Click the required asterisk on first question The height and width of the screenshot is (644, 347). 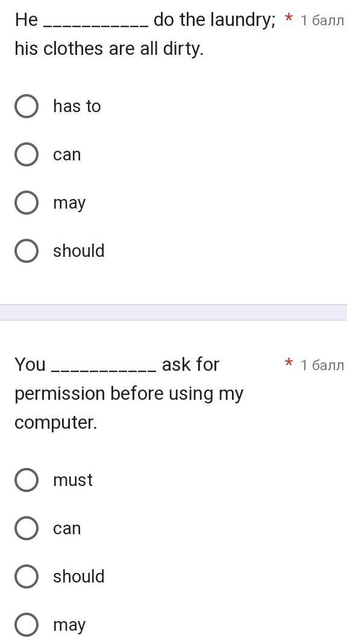[289, 19]
